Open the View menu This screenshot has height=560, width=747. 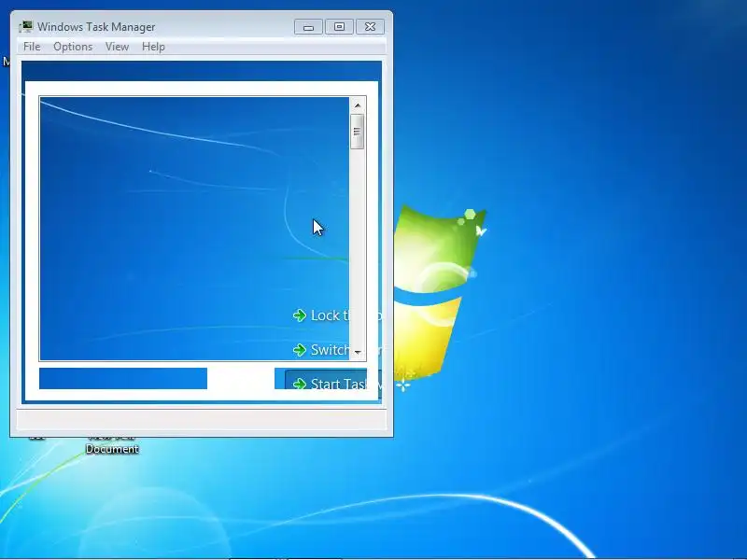click(x=118, y=47)
